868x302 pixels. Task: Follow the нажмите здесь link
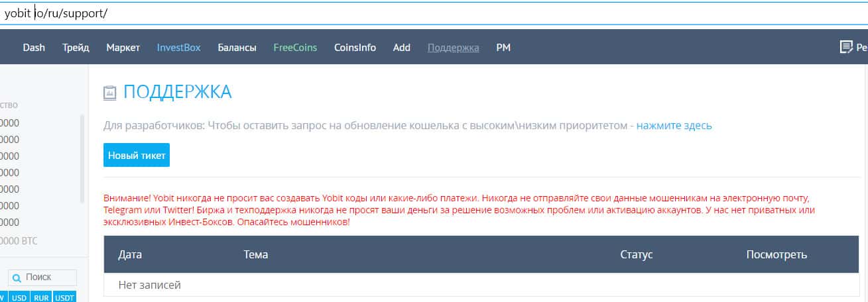click(674, 125)
